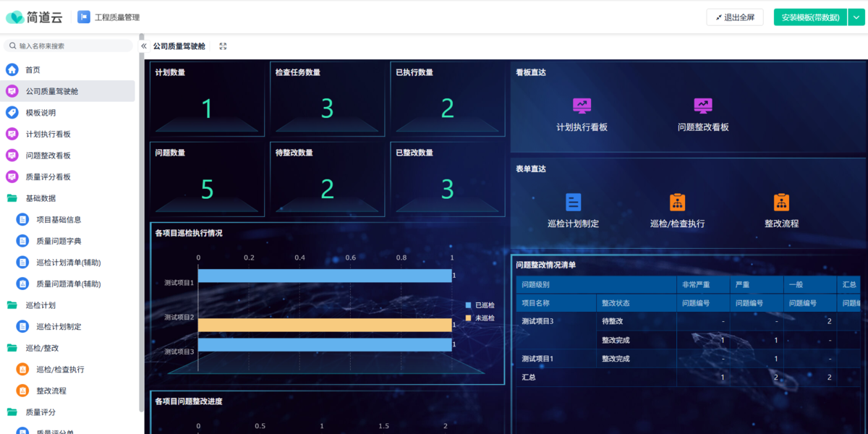Select 计划执行看板 in sidebar menu
The image size is (868, 434).
pos(67,134)
